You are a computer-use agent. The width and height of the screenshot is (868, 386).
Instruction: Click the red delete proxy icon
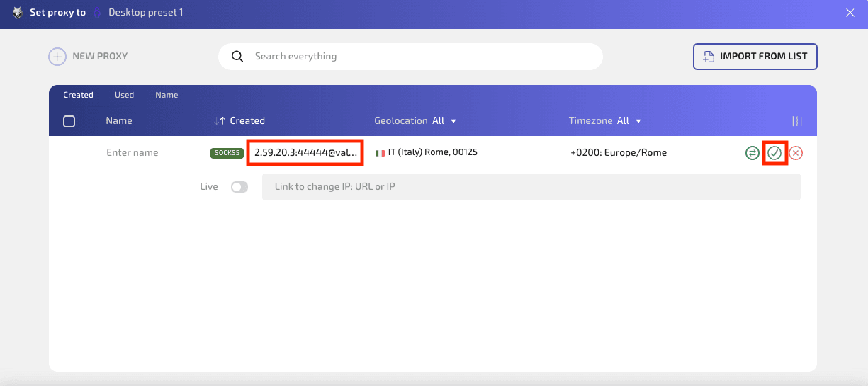click(x=796, y=153)
